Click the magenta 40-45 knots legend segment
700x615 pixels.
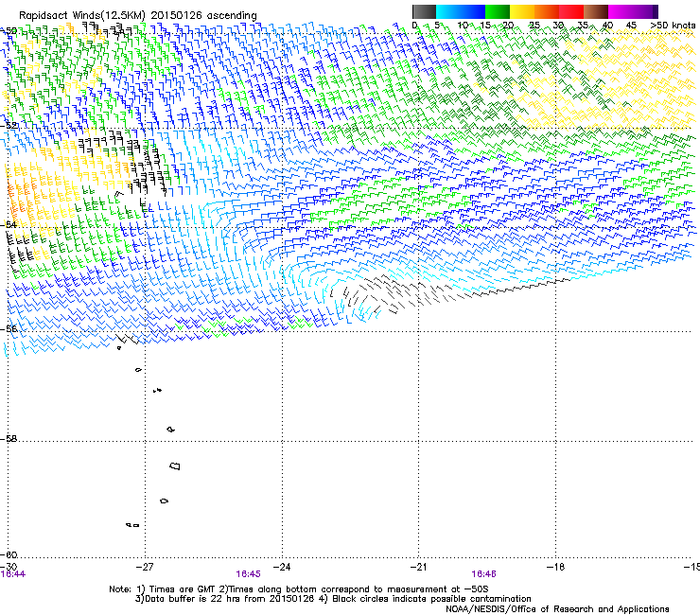pos(621,11)
